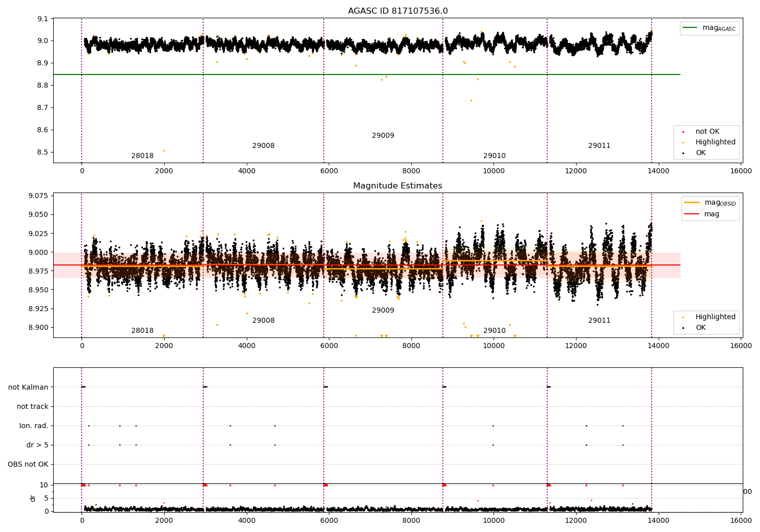Click the 9.025 y-axis tick label
Screen dimensions: 760x532
coord(39,234)
